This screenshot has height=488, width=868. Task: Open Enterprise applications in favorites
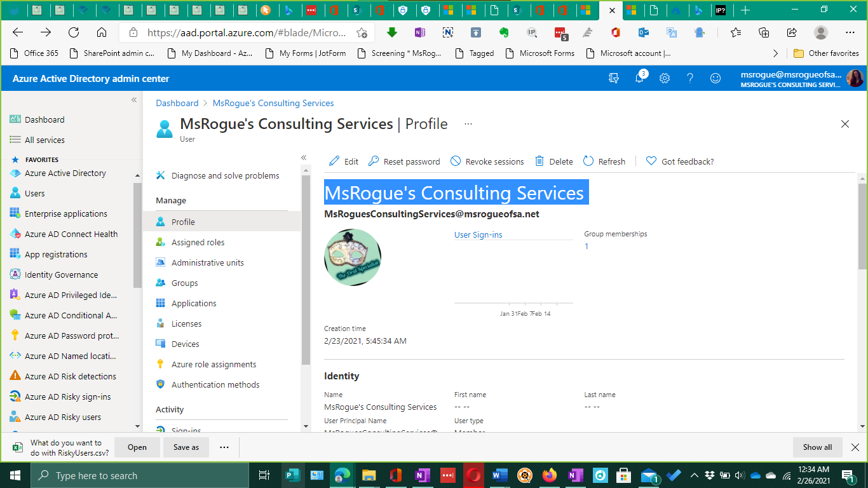[66, 213]
